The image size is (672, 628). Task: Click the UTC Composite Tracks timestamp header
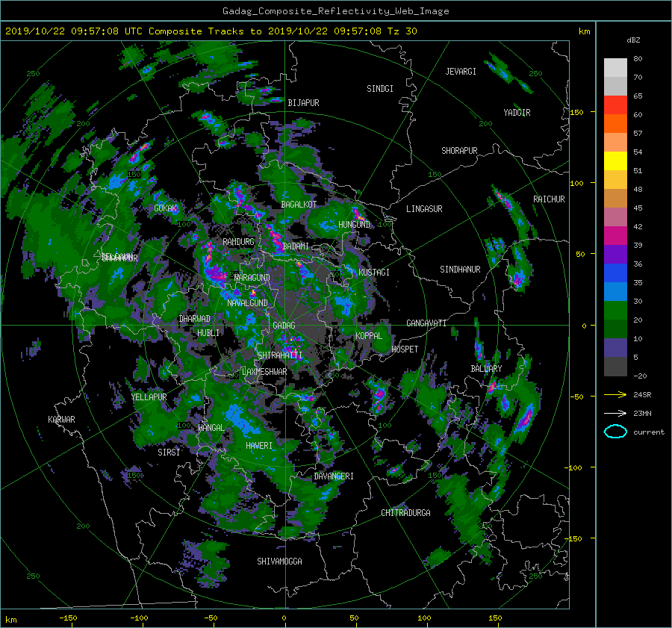[211, 31]
